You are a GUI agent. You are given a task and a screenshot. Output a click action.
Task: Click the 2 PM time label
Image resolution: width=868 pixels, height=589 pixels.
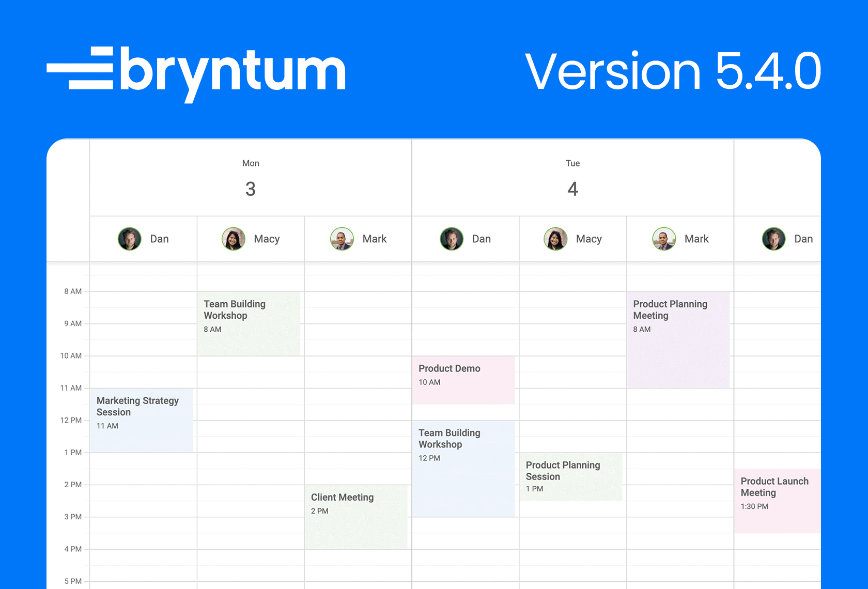click(73, 485)
